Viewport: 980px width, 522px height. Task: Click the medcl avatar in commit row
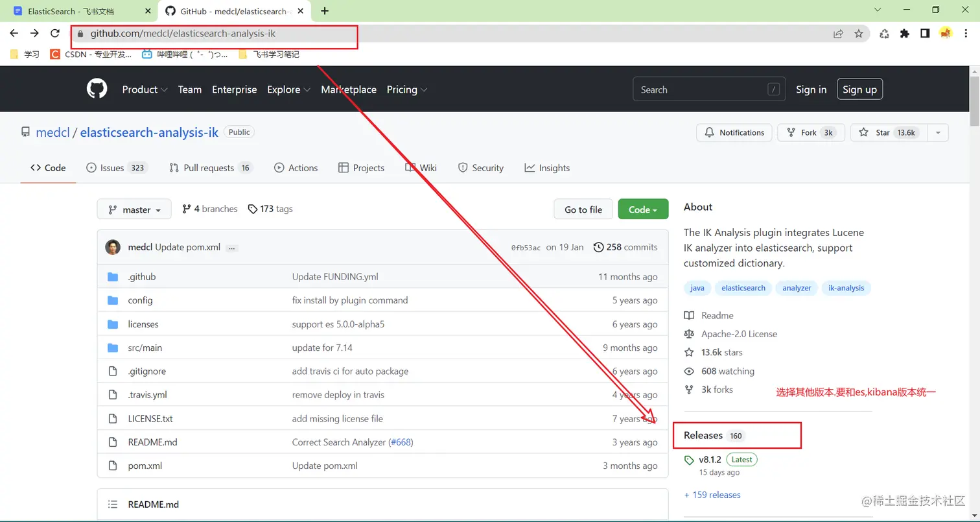[x=113, y=247]
